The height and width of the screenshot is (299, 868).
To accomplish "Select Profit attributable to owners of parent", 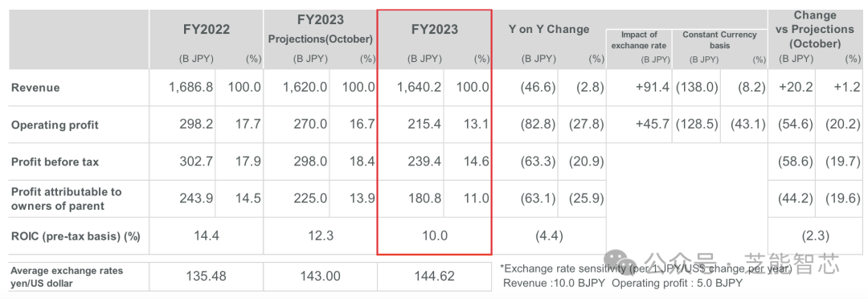I will click(x=67, y=199).
